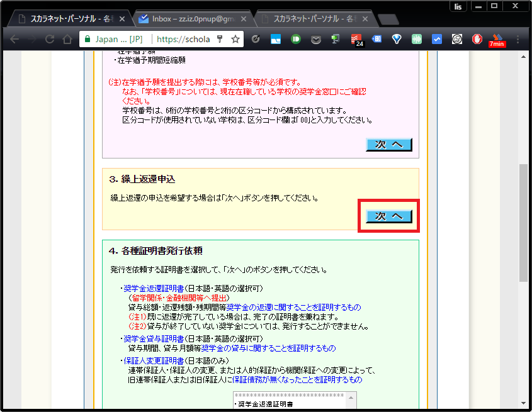Click blue text 奨学金の貸与に関することを証明するもの

[268, 348]
